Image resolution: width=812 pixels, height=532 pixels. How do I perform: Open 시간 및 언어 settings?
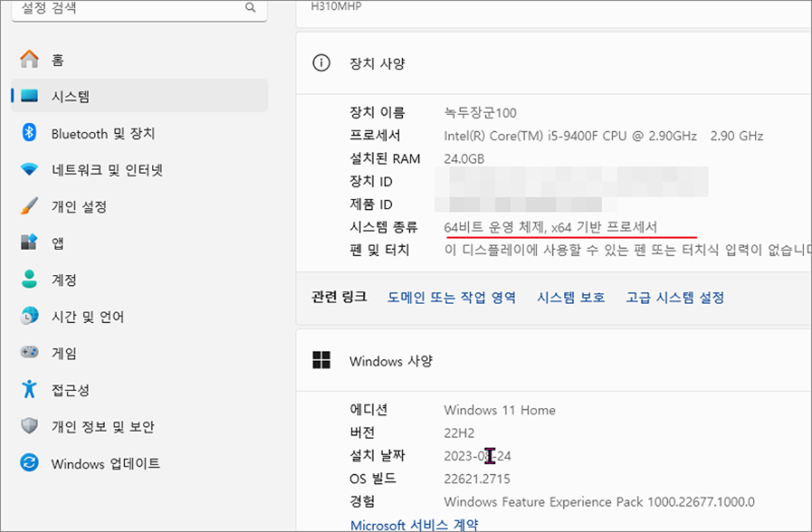click(140, 316)
